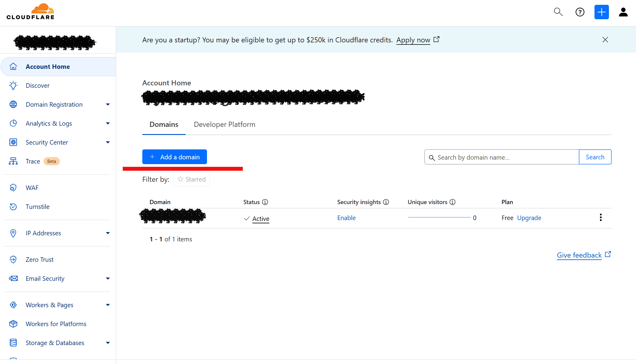The height and width of the screenshot is (364, 636).
Task: Click the Active status link
Action: pos(261,219)
